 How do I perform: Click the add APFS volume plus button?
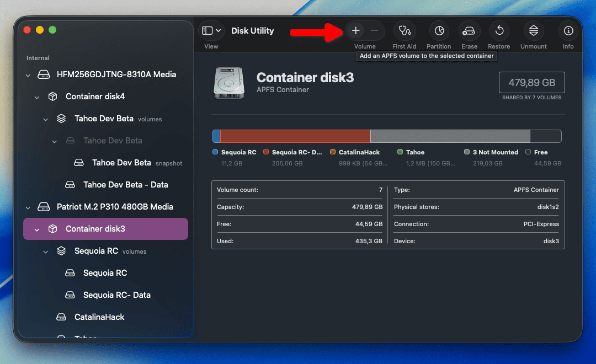click(356, 31)
